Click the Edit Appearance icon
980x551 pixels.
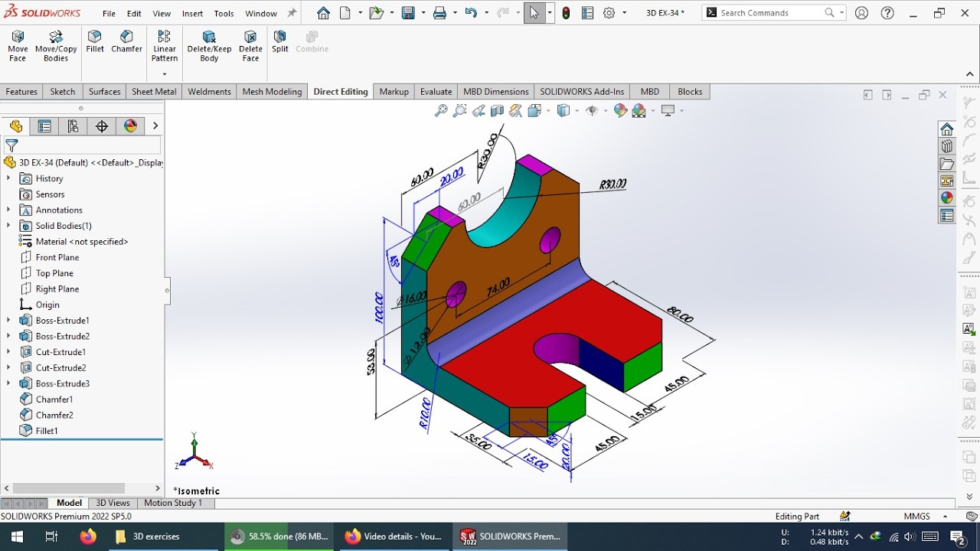click(x=620, y=111)
